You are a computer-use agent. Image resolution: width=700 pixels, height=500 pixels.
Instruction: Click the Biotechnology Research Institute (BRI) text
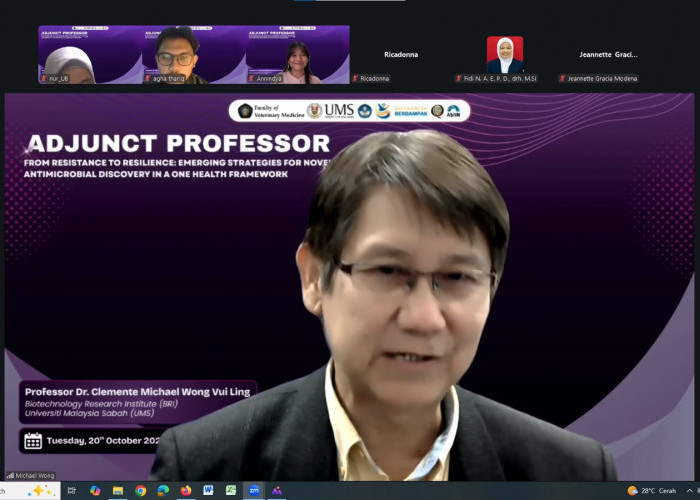pos(101,404)
